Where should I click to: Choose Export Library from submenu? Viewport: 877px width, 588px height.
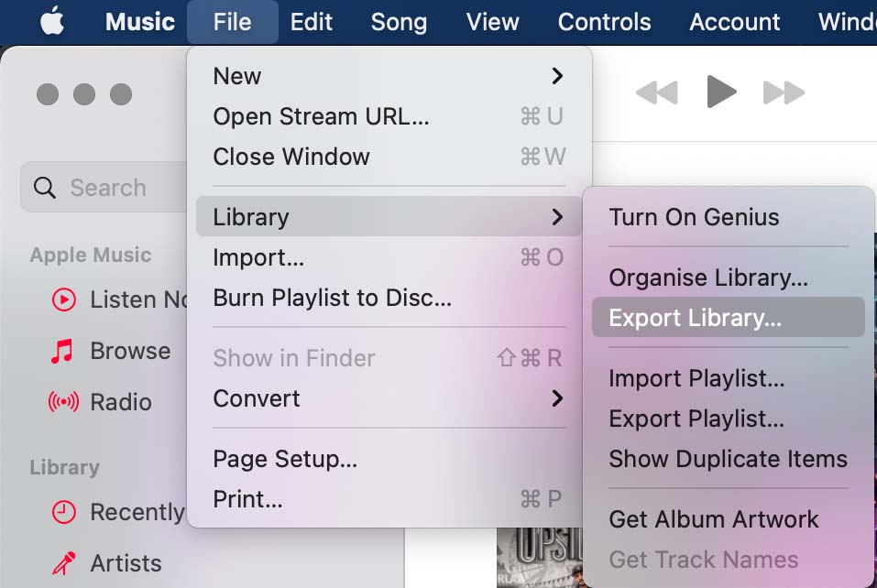tap(695, 318)
